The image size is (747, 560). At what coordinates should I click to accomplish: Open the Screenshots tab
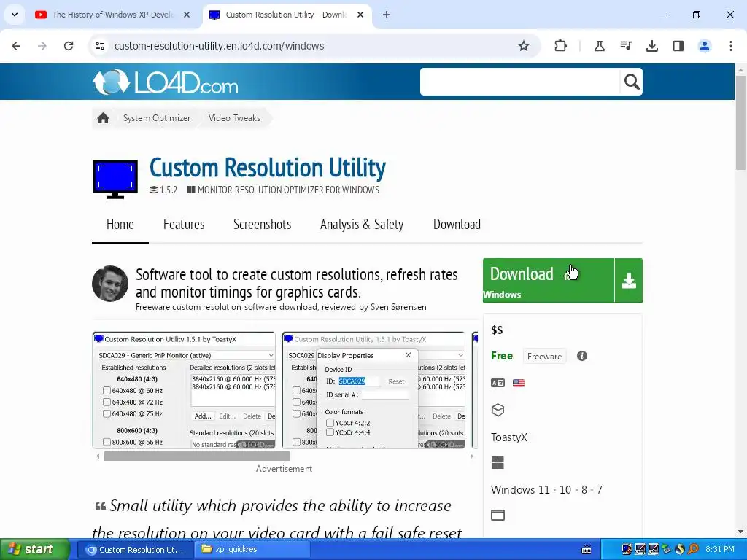262,225
